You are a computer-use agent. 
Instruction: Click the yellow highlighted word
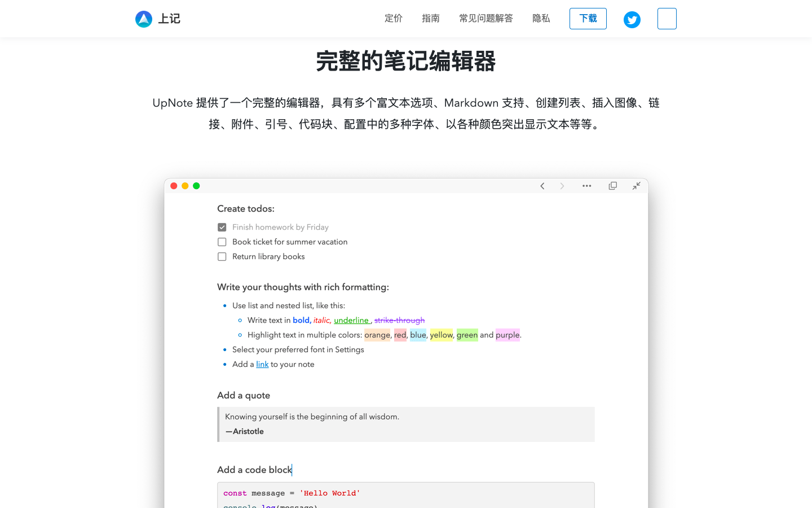point(442,335)
